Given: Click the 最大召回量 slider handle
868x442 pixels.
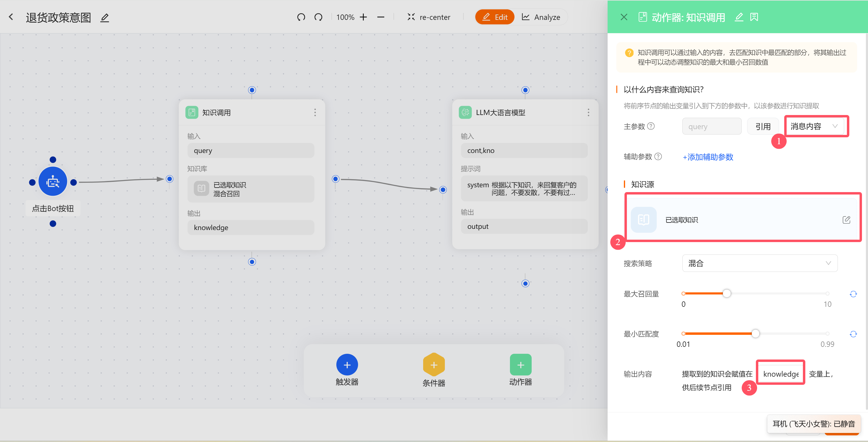Looking at the screenshot, I should tap(727, 293).
